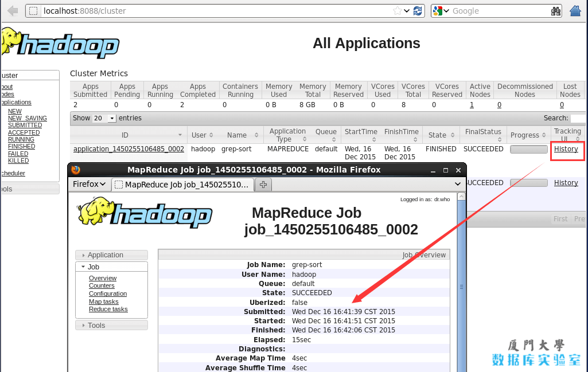Click the page identity icon in address bar
This screenshot has width=588, height=372.
click(33, 11)
